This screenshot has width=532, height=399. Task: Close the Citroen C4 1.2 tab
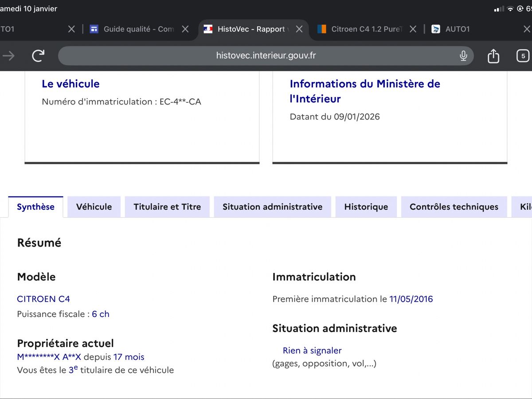coord(413,29)
